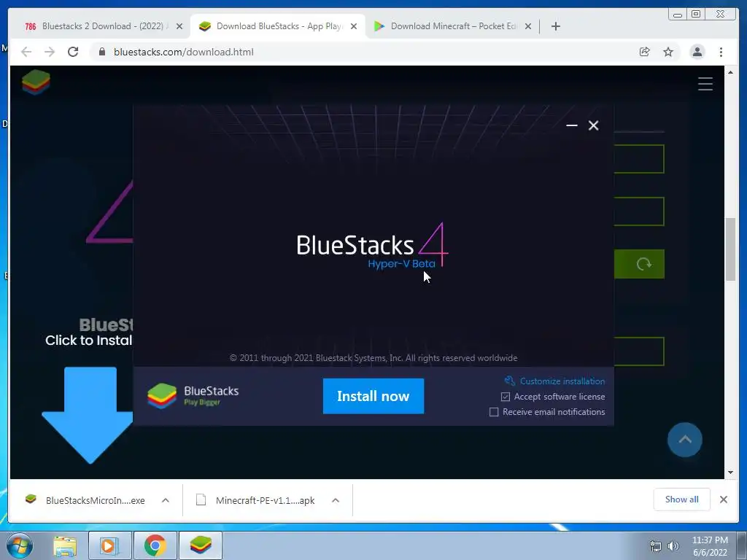Bookmark this page with star icon
This screenshot has height=560, width=747.
(x=668, y=52)
